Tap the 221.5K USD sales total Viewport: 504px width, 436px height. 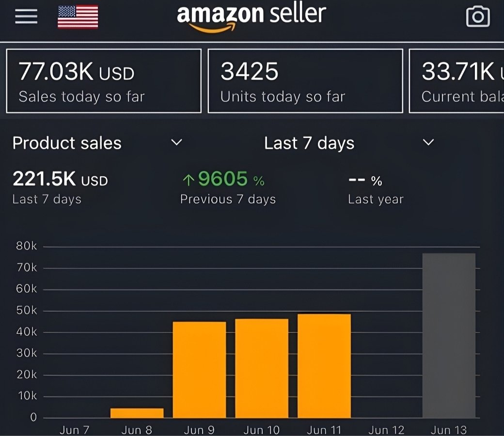tap(60, 180)
